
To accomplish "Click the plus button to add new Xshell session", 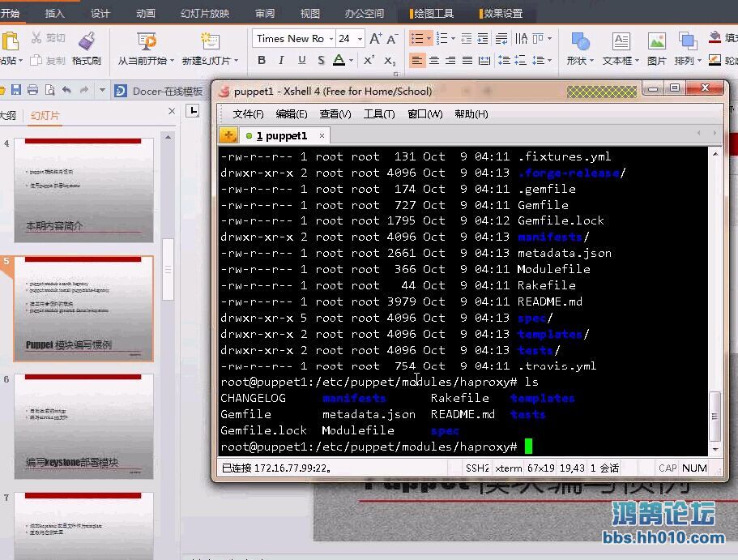I will coord(228,135).
